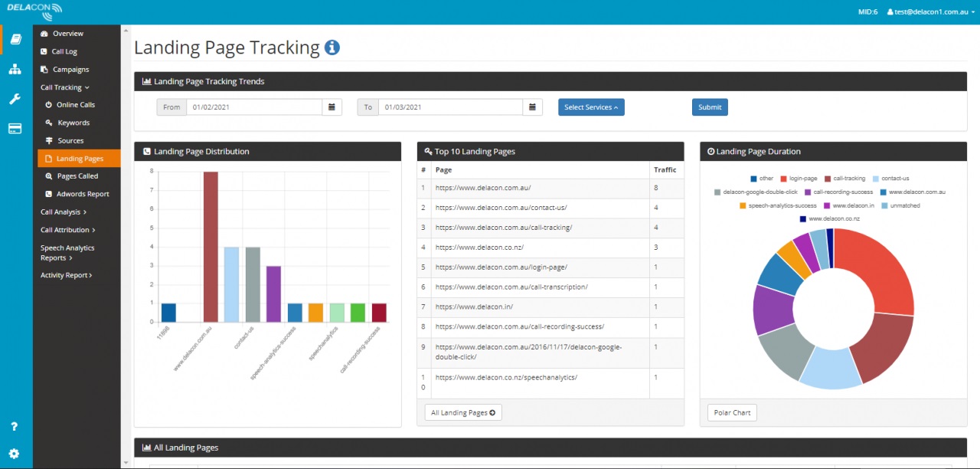
Task: Click the Submit button
Action: 710,107
